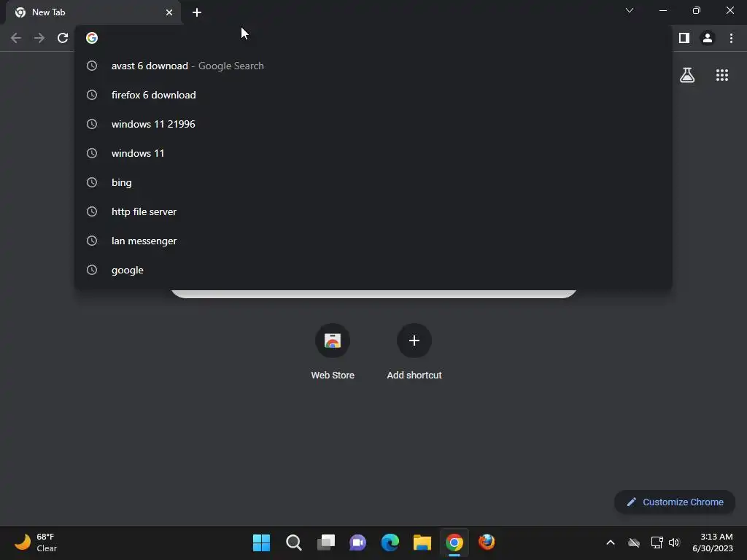Select suggestion avast 6 downoad
Screen dimensions: 747x560
point(373,66)
